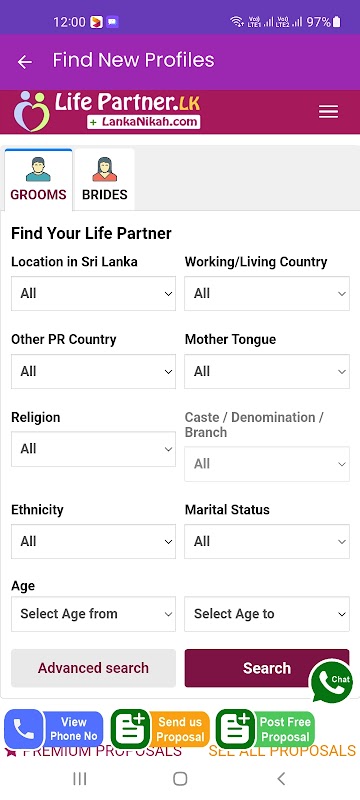Tap the blue phone call icon

(24, 729)
